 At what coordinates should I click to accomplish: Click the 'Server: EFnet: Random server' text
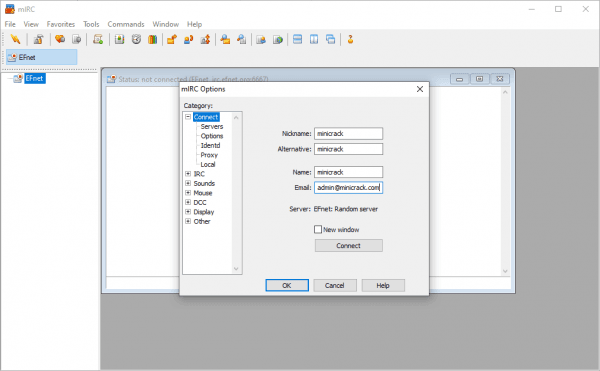[334, 209]
